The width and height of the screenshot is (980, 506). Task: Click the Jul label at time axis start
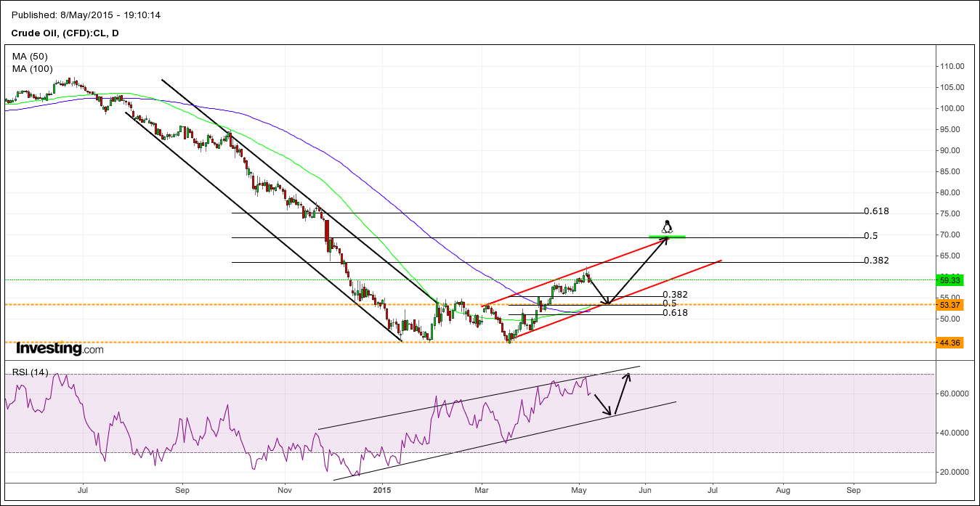(82, 491)
